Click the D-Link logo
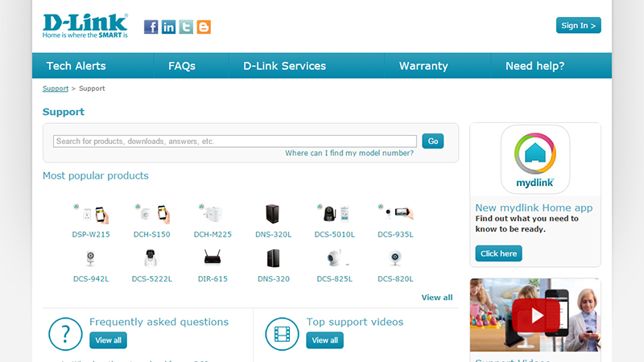Viewport: 644px width, 362px height. (85, 26)
